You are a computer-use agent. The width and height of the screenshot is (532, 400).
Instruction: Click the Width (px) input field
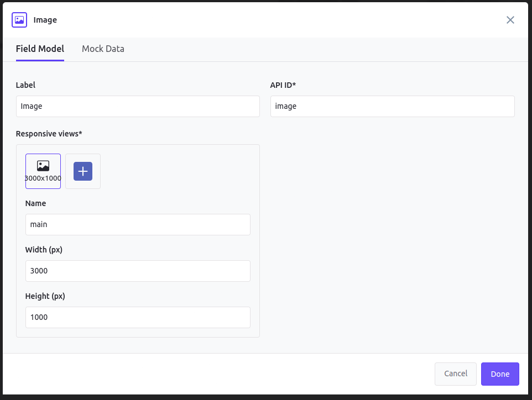pos(138,271)
